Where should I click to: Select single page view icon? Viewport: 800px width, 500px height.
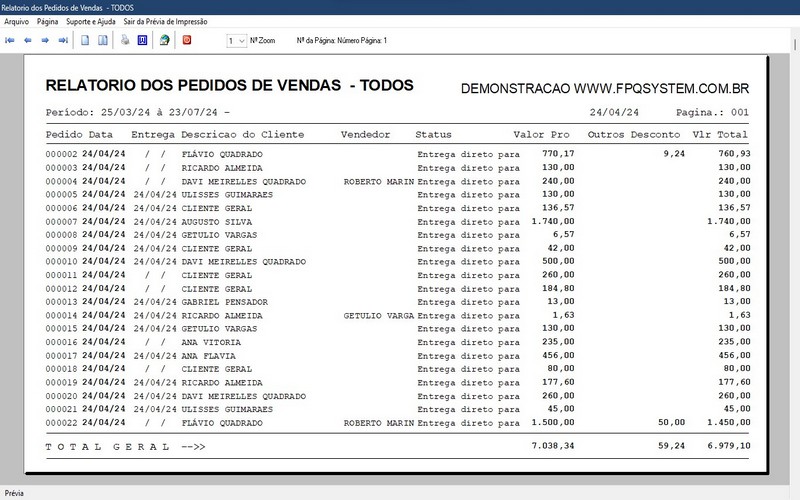click(85, 40)
